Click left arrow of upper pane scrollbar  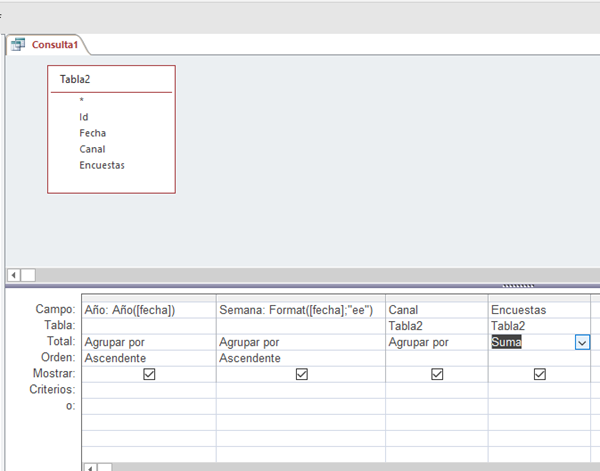12,274
